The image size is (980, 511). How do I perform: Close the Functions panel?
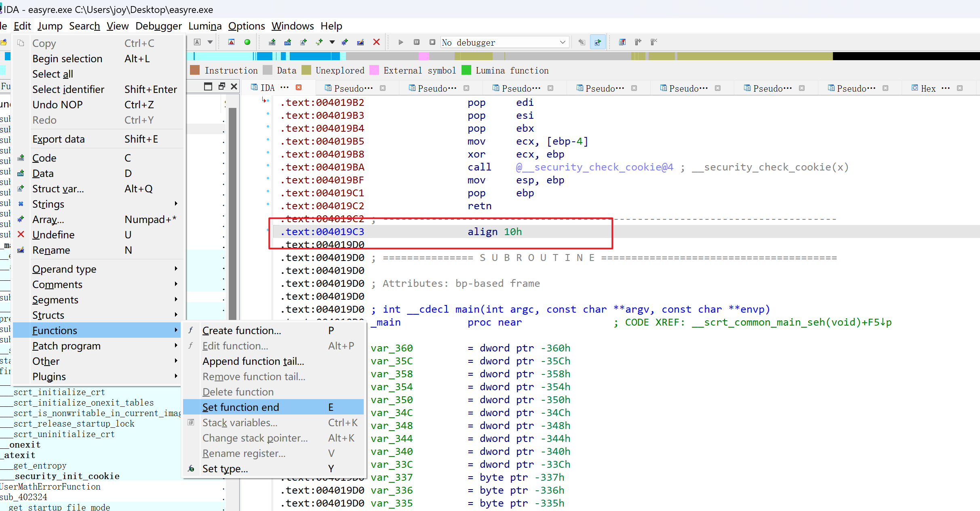pos(234,86)
